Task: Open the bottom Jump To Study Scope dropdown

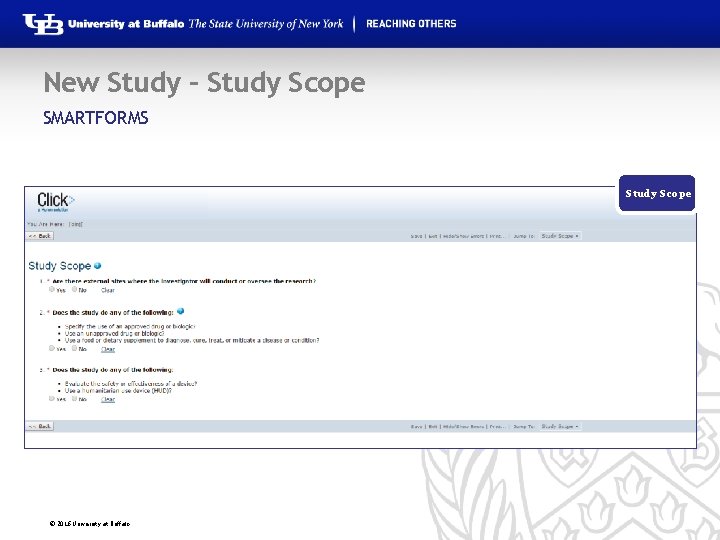Action: tap(560, 426)
